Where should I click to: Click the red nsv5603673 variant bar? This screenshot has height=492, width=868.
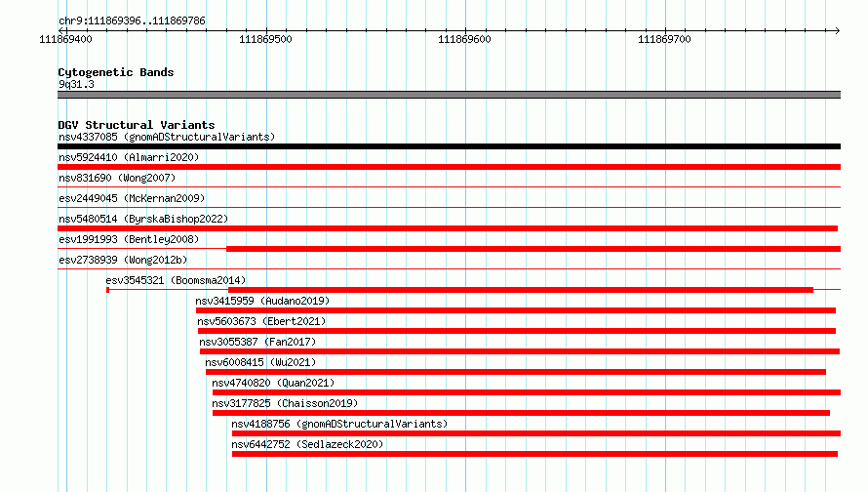pos(517,331)
